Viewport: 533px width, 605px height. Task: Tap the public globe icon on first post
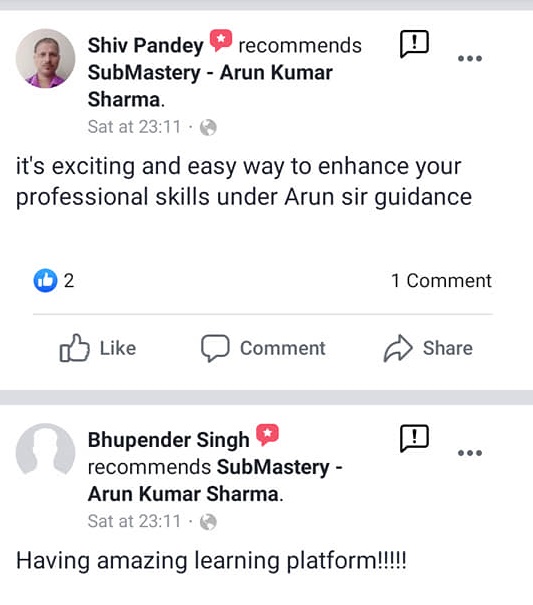pos(208,128)
